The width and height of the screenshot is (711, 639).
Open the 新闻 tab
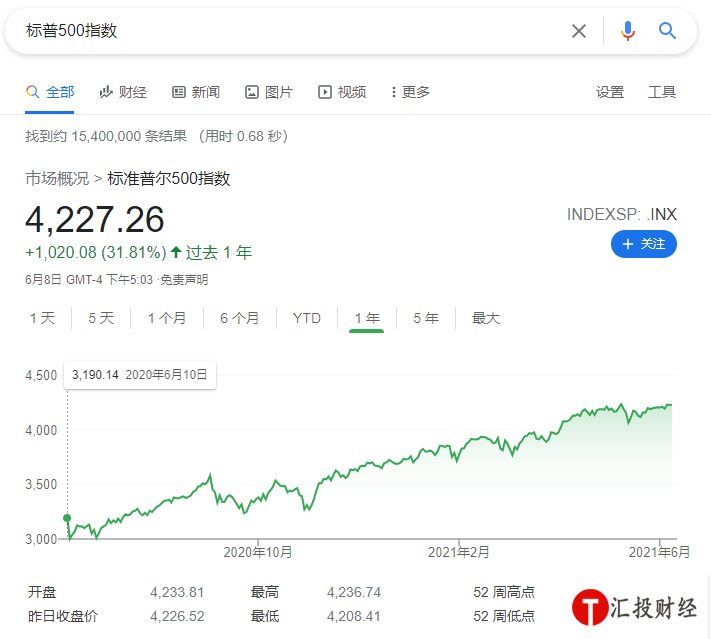[196, 92]
